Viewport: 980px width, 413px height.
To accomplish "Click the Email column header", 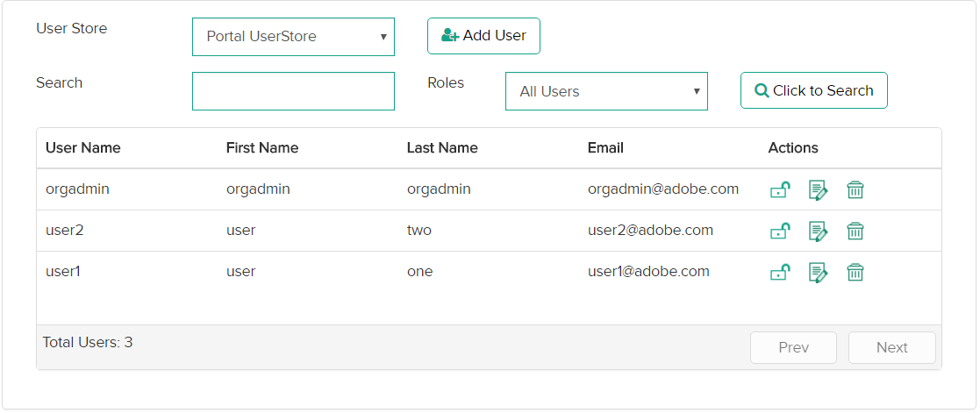I will coord(605,148).
